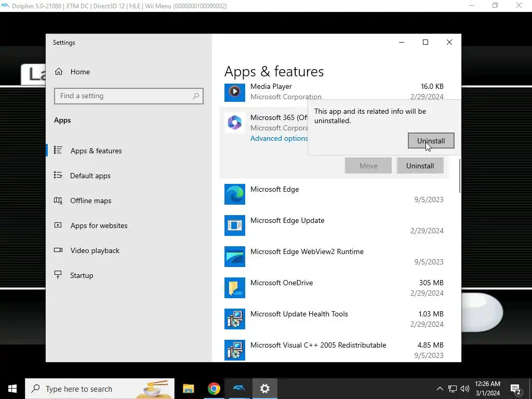Click the Settings gear in the taskbar
The image size is (532, 399).
pos(264,389)
